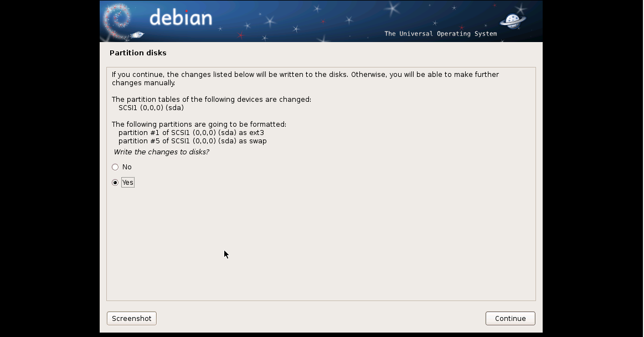The width and height of the screenshot is (644, 337).
Task: Click the debian wordmark in the header
Action: click(181, 18)
